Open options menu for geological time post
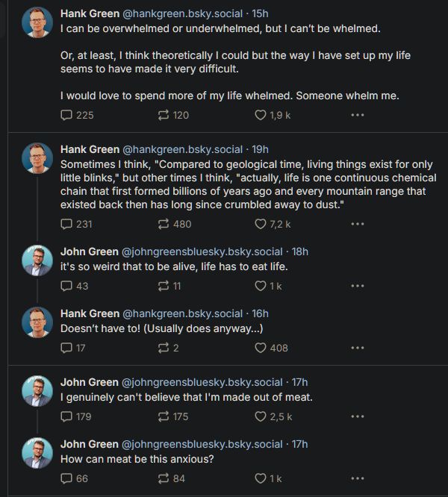 [357, 224]
